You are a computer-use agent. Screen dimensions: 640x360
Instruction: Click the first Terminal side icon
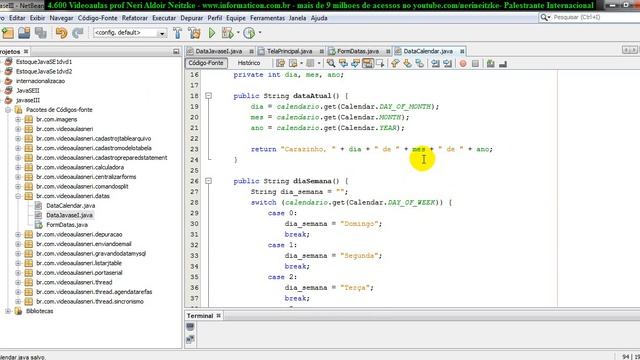click(190, 327)
